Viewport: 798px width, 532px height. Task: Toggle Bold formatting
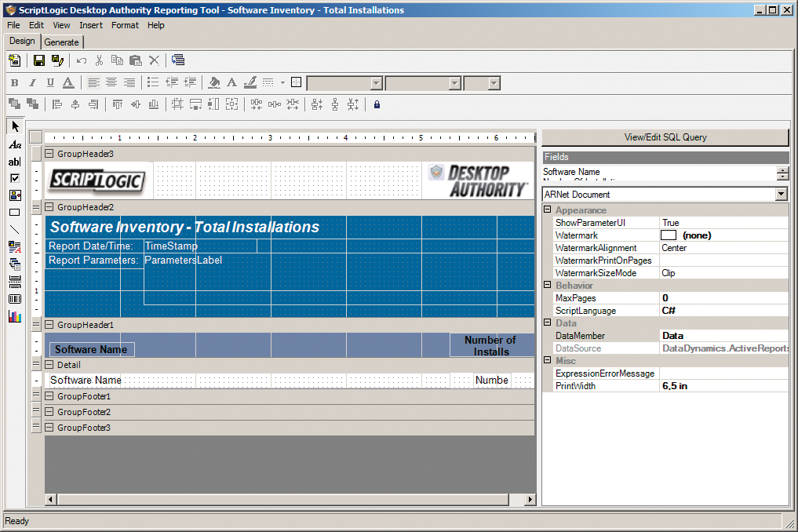click(x=15, y=82)
